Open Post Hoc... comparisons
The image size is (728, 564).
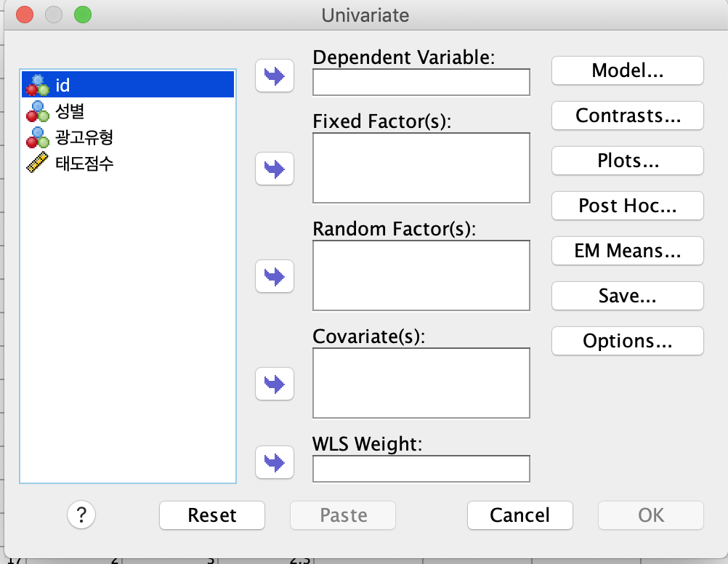click(x=628, y=206)
